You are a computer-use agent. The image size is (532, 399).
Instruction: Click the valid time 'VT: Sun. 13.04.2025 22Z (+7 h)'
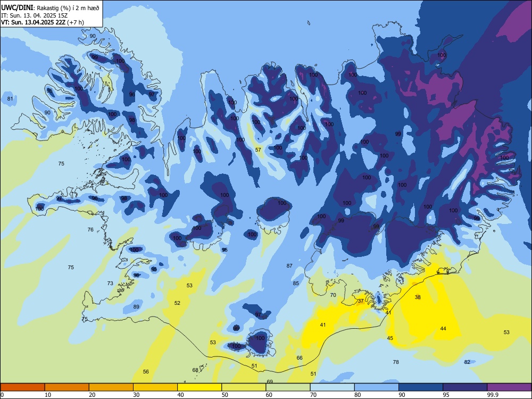point(43,22)
